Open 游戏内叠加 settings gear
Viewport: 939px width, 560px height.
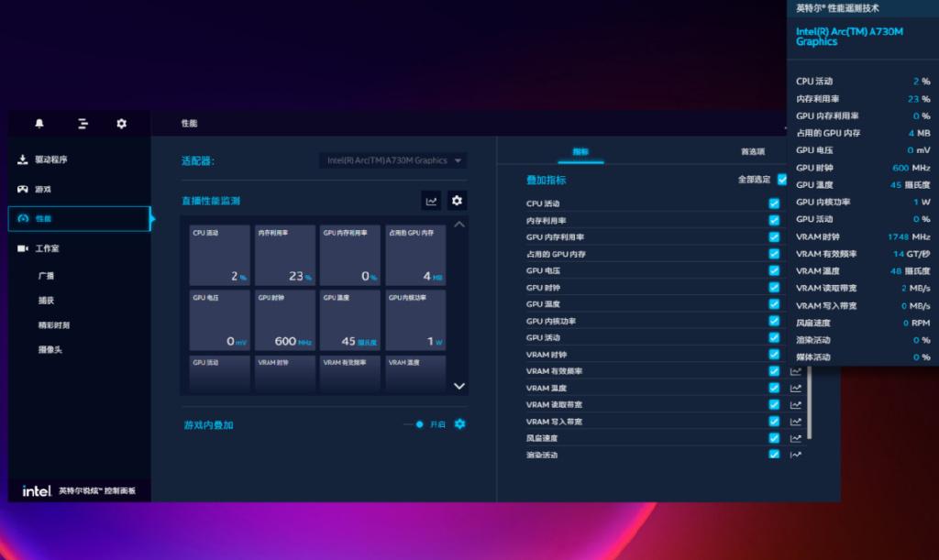(x=460, y=424)
